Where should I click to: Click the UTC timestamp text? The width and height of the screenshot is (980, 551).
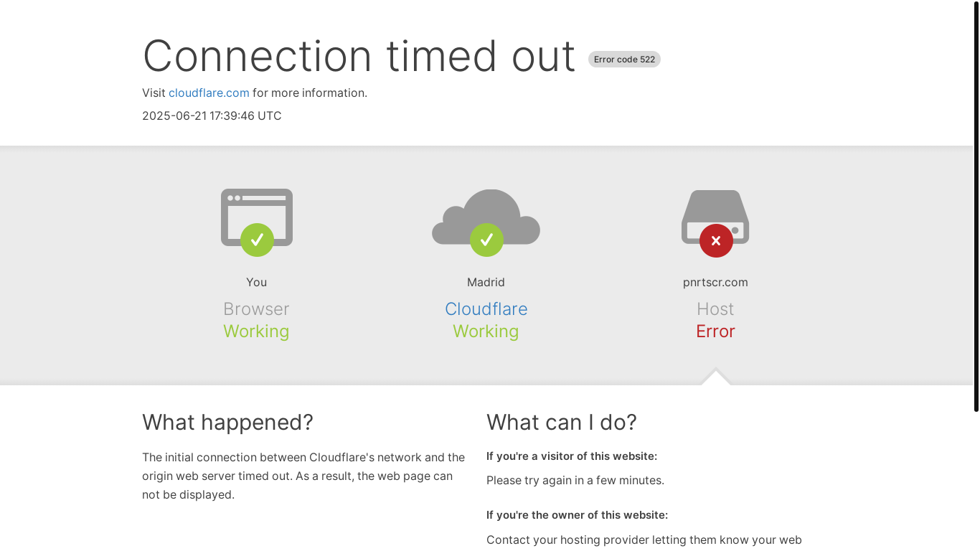pyautogui.click(x=212, y=116)
